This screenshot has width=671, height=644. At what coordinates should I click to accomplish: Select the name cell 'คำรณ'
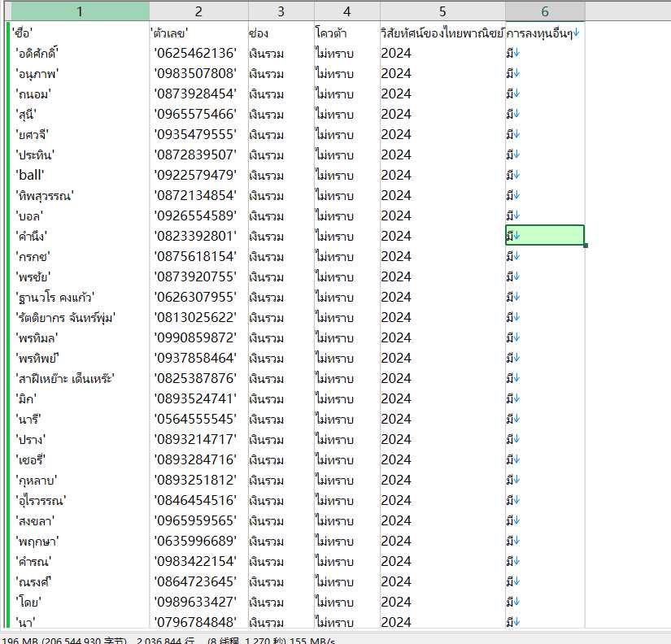[x=80, y=561]
